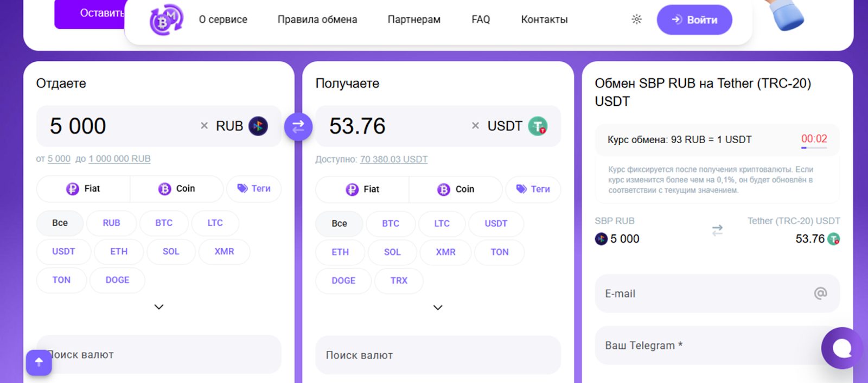Open the FAQ page

[x=480, y=20]
